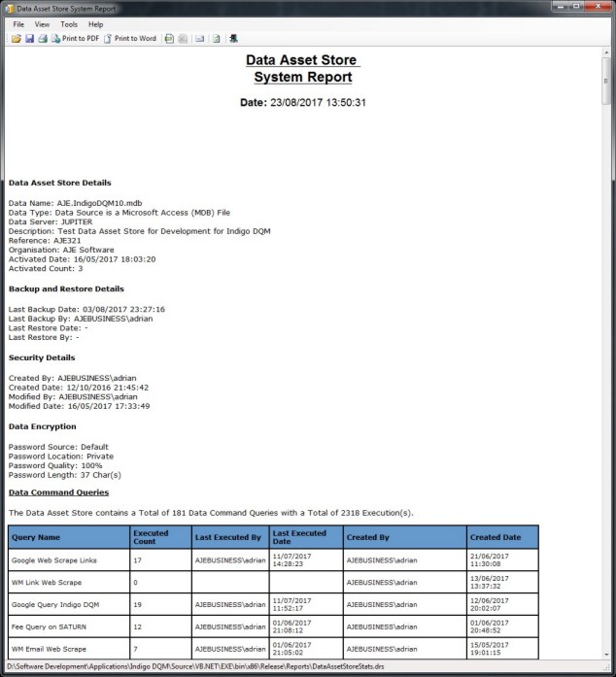Click the refresh report page icon
The image size is (616, 677).
coord(217,39)
